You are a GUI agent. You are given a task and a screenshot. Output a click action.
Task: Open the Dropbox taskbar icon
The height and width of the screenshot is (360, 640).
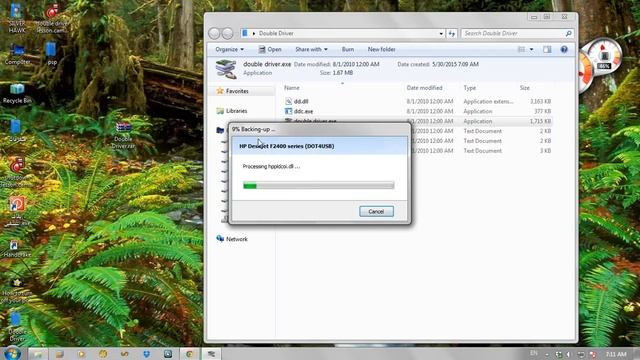[147, 354]
